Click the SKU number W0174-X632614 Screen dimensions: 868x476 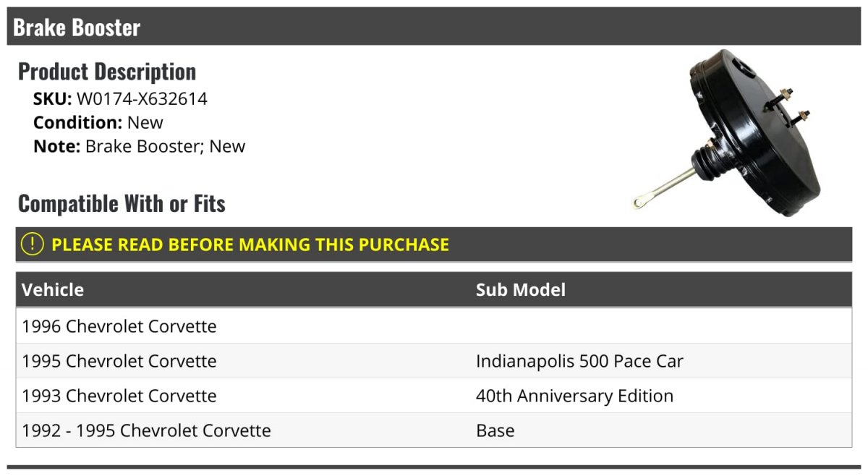[142, 99]
